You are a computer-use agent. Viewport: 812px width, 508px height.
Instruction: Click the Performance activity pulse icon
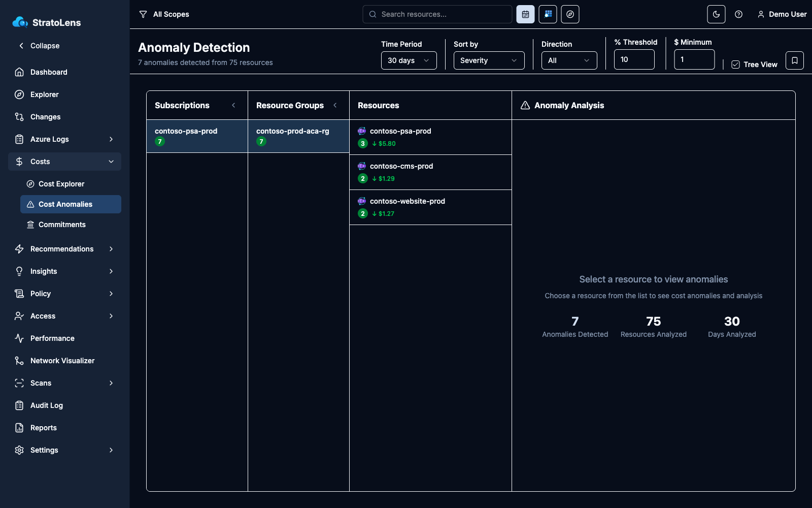(x=19, y=338)
